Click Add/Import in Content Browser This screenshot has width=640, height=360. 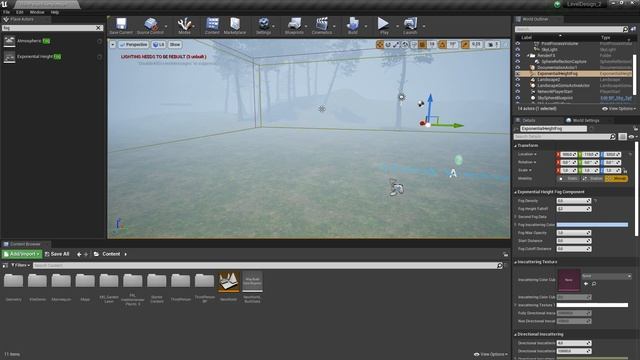pyautogui.click(x=22, y=254)
